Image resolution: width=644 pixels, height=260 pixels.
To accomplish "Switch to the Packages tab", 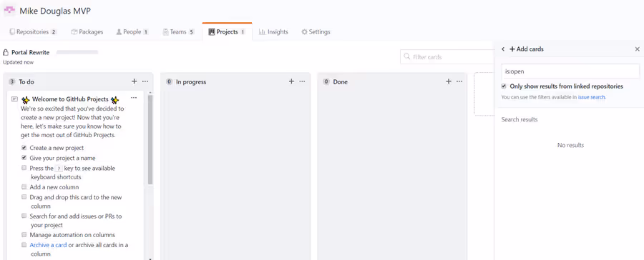I will pyautogui.click(x=87, y=31).
